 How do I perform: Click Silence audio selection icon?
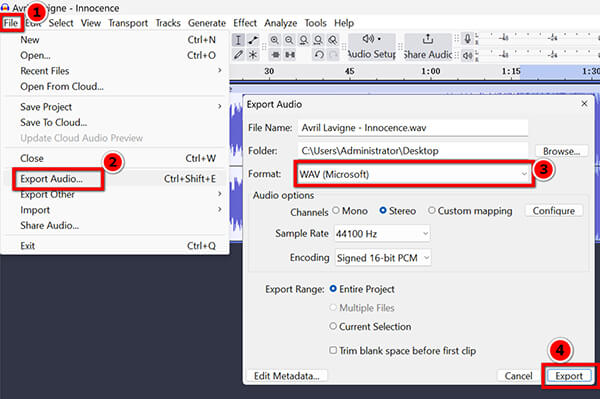click(290, 55)
